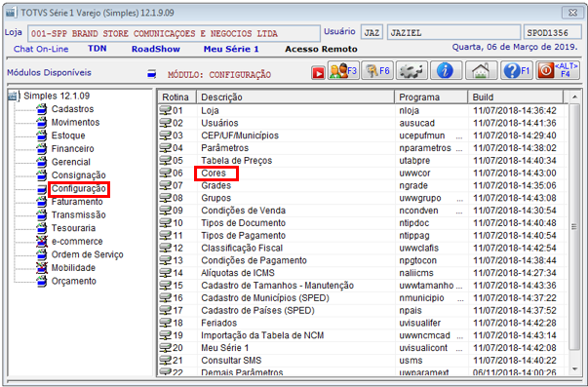Open the gears settings toolbar button
The height and width of the screenshot is (387, 588).
[412, 70]
